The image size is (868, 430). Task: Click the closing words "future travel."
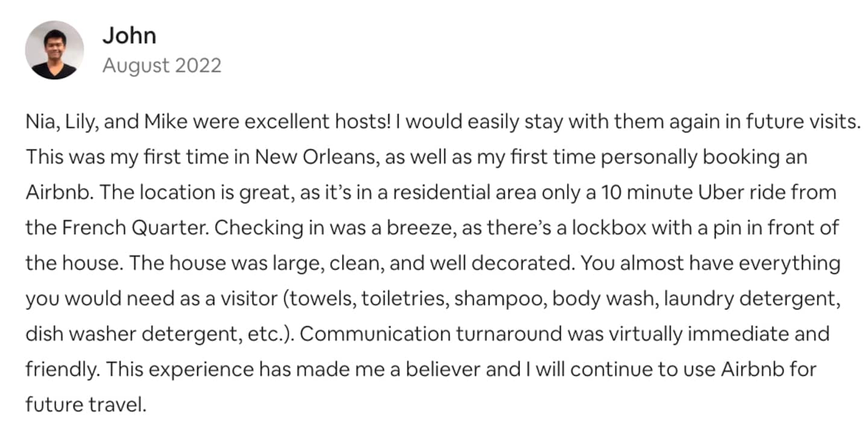(x=86, y=405)
